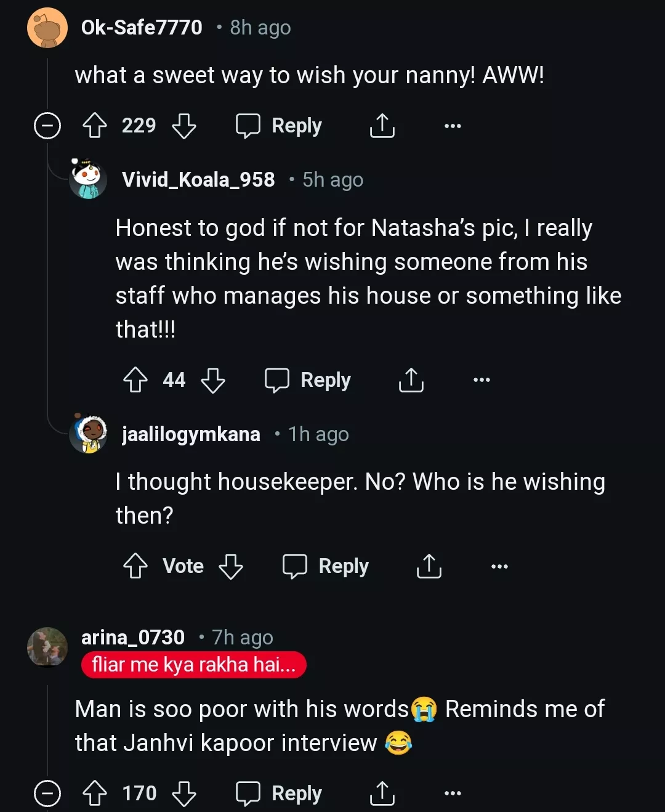Upvote arina_0730's comment with 170 votes
This screenshot has width=665, height=812.
95,794
